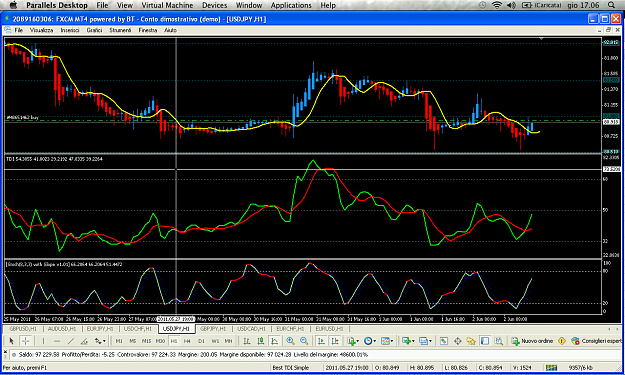The width and height of the screenshot is (625, 375).
Task: Switch to GBPJPY,H1 chart tab
Action: point(213,329)
